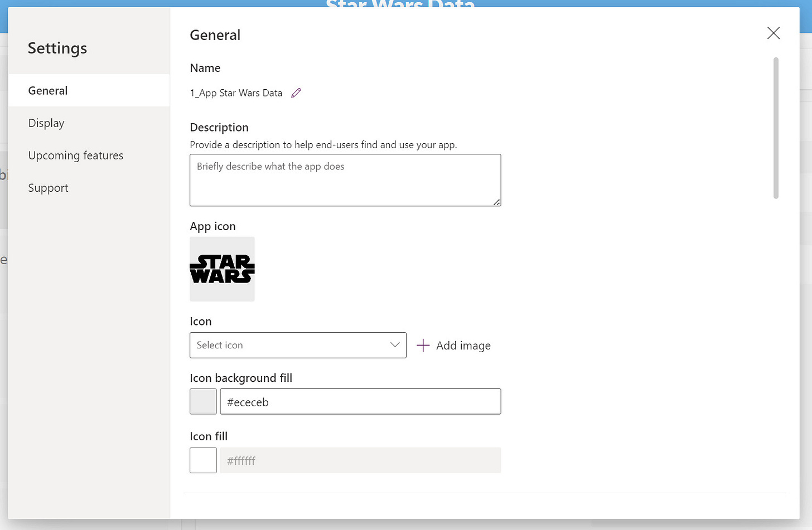
Task: Click the chevron arrow of Select icon
Action: pyautogui.click(x=395, y=345)
